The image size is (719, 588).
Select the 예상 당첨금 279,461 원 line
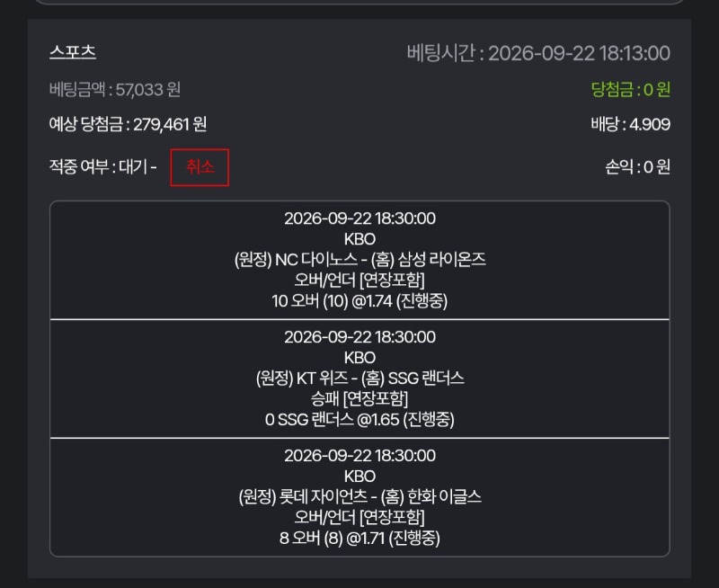tap(128, 124)
